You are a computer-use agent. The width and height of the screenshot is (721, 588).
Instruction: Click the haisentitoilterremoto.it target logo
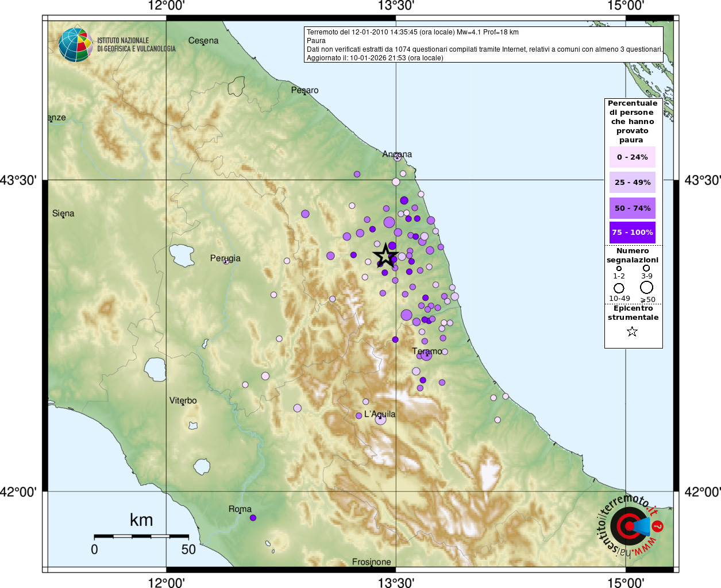[x=630, y=526]
